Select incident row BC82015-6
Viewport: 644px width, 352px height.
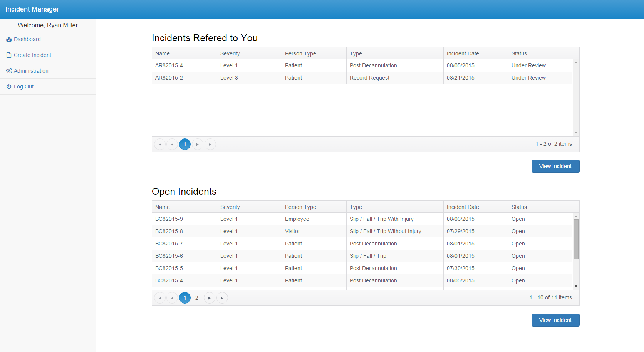[362, 256]
